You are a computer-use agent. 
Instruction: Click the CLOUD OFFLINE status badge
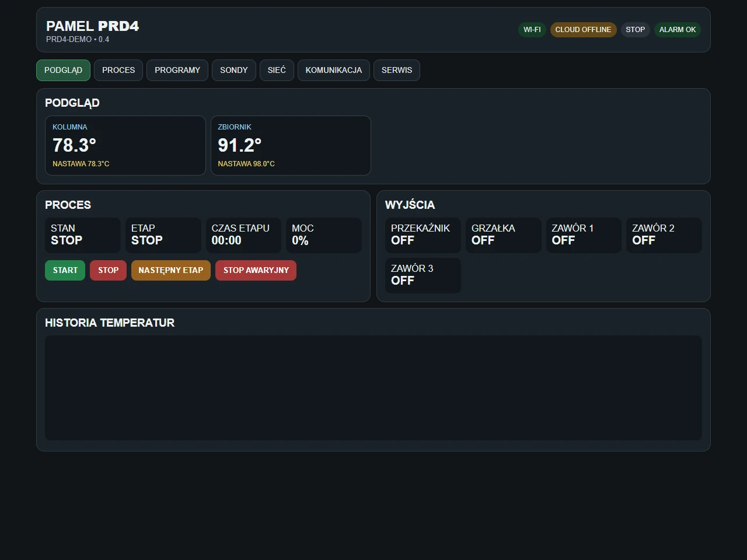pos(583,30)
